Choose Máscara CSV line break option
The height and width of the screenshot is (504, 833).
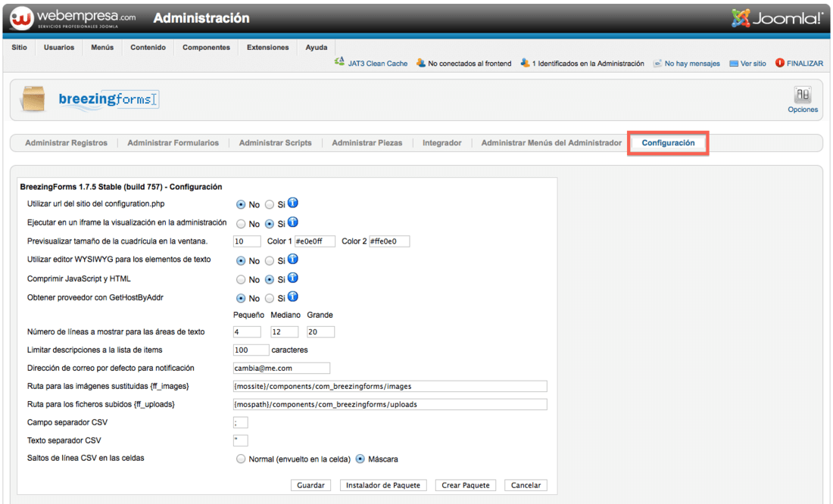click(x=360, y=459)
